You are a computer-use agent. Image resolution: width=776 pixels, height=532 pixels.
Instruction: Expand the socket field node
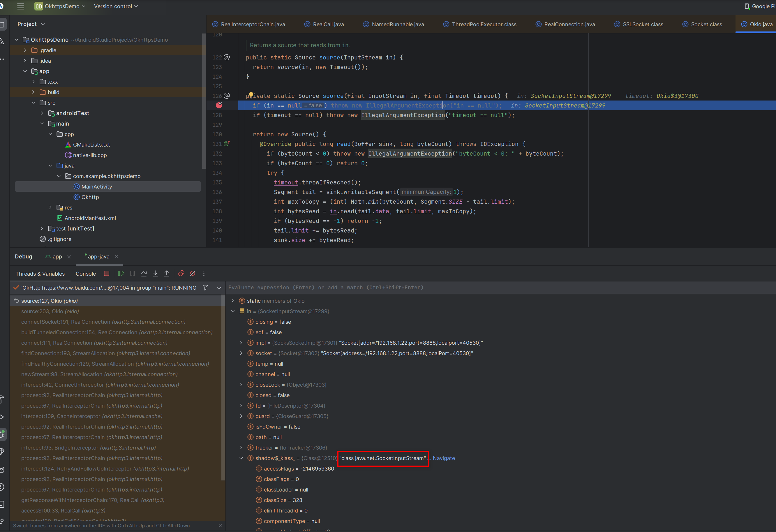[x=241, y=353]
